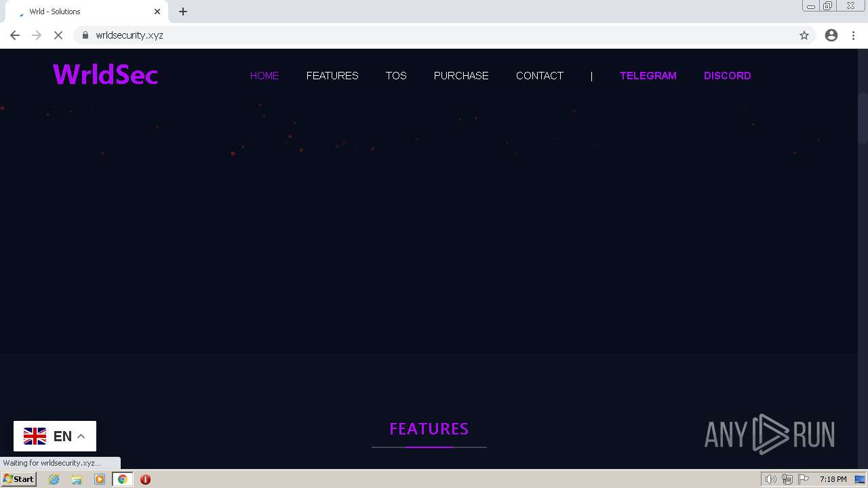Screen dimensions: 868x488
Task: Click the Show Desktop button
Action: pyautogui.click(x=860, y=479)
